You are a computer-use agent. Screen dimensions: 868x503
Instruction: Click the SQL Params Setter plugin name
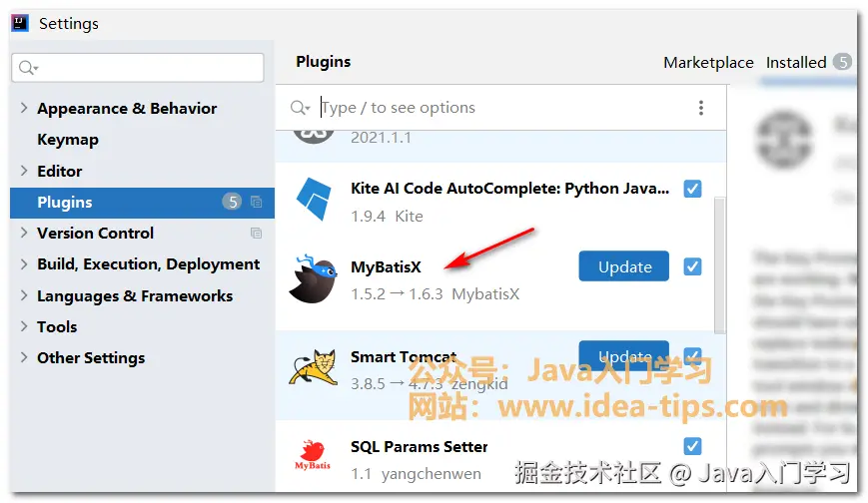420,446
